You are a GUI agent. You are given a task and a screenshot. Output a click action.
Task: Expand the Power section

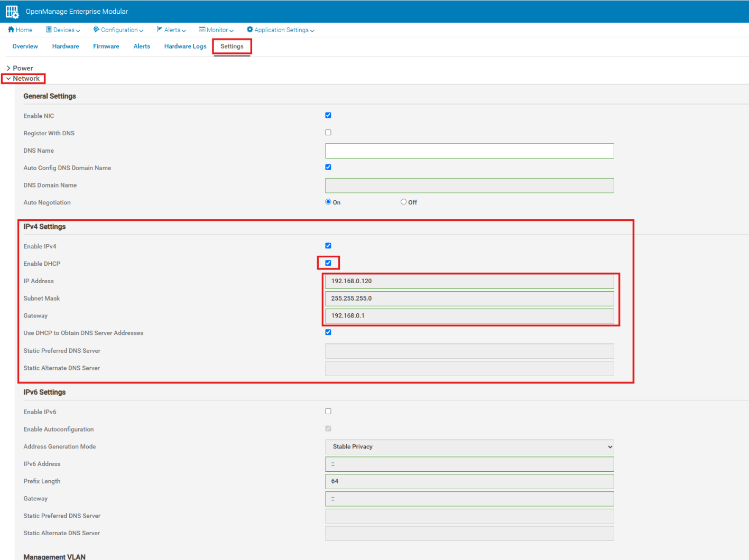[x=20, y=68]
